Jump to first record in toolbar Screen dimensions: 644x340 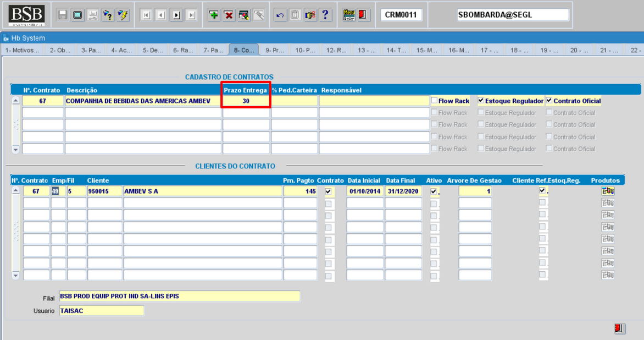pos(146,15)
